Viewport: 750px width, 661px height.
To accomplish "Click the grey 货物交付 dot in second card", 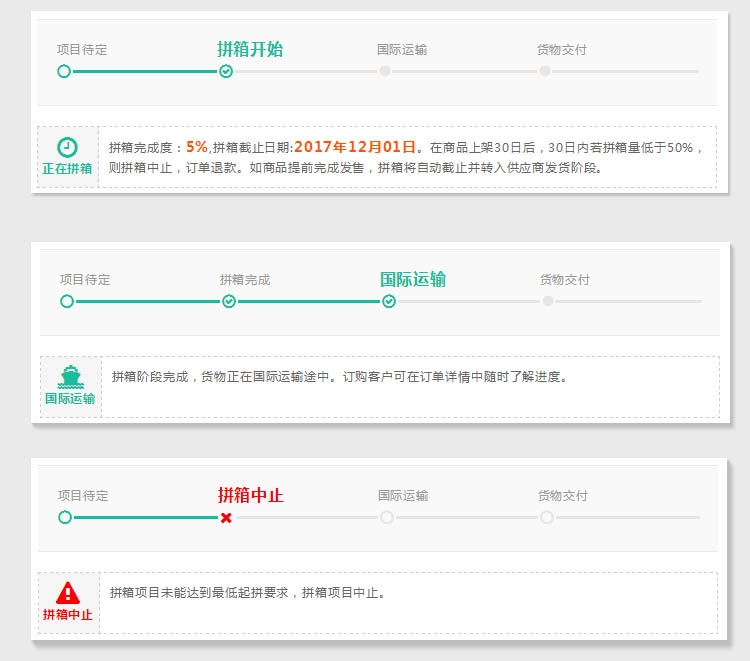I will (548, 301).
